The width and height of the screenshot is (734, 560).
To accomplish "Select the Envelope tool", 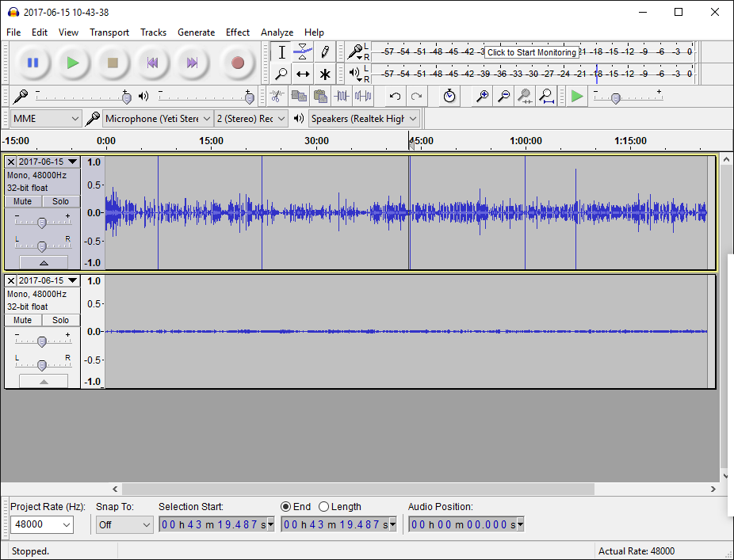I will click(x=303, y=52).
